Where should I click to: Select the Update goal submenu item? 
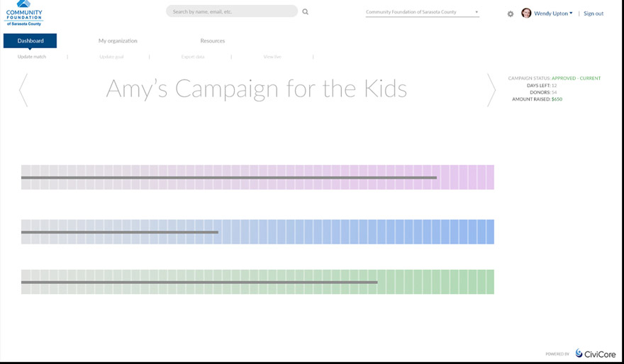(111, 57)
